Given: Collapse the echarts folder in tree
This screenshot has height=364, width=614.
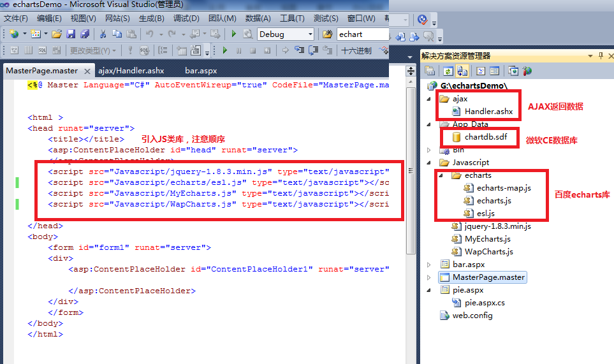Looking at the screenshot, I should (x=441, y=175).
